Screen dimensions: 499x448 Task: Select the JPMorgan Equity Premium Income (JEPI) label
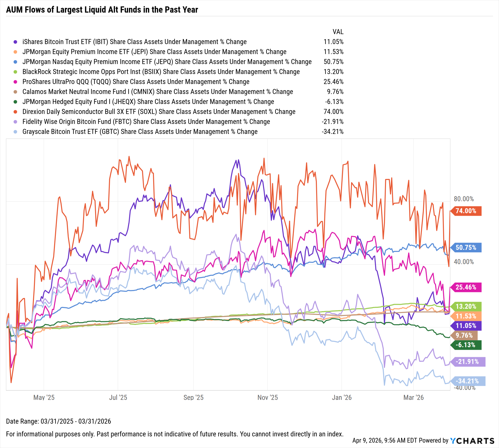(x=154, y=52)
